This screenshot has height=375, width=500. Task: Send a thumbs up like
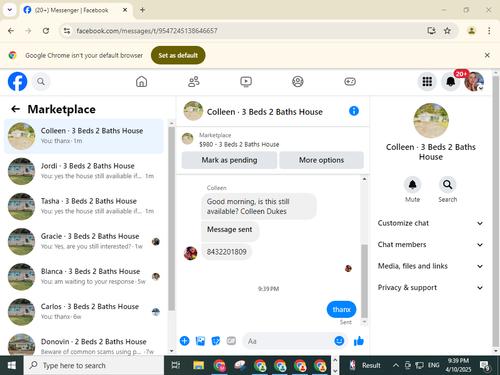click(x=359, y=341)
